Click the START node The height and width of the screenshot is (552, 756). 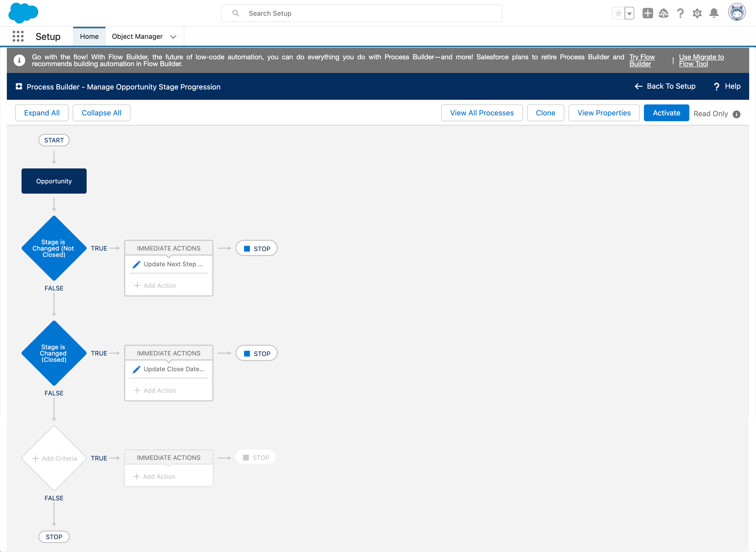point(54,140)
